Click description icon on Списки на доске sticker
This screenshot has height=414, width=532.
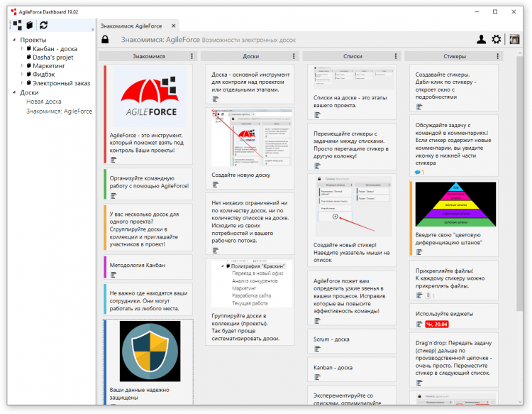click(317, 115)
